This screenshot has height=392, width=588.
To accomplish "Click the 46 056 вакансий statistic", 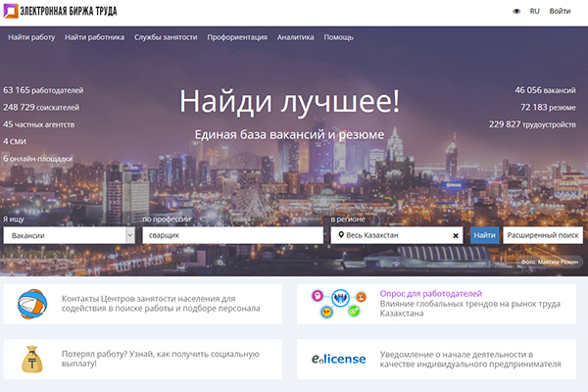I will (545, 90).
